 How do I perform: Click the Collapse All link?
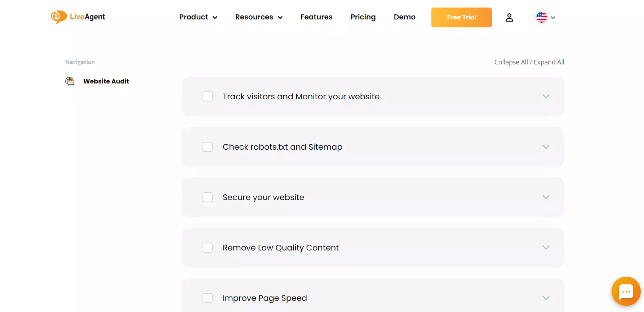click(511, 62)
